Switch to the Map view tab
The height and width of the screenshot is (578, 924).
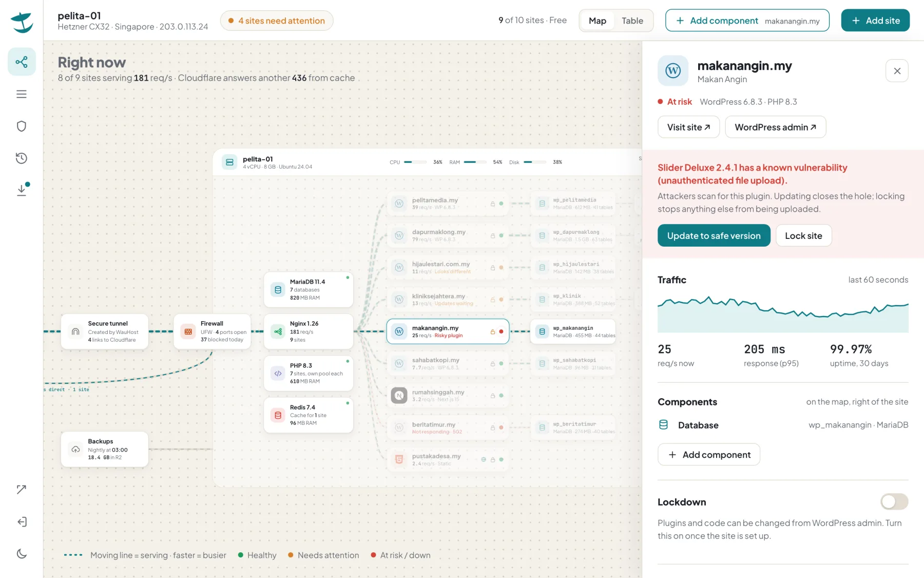tap(597, 21)
